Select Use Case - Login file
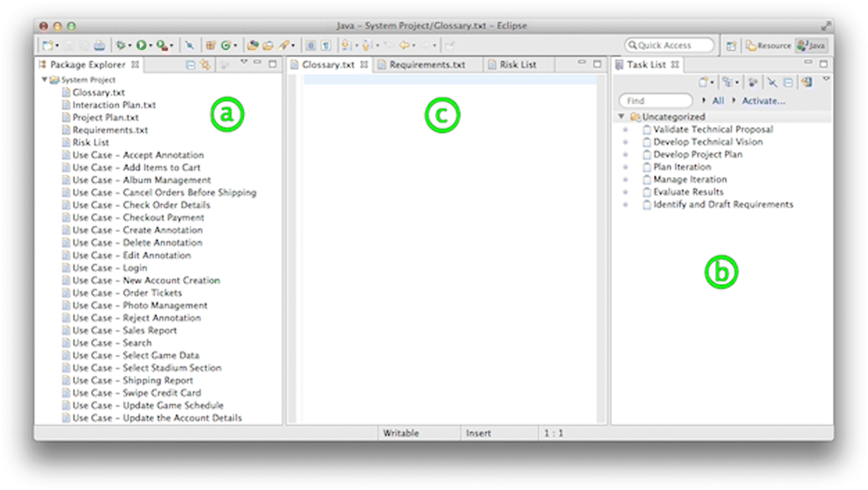The width and height of the screenshot is (868, 490). (110, 268)
